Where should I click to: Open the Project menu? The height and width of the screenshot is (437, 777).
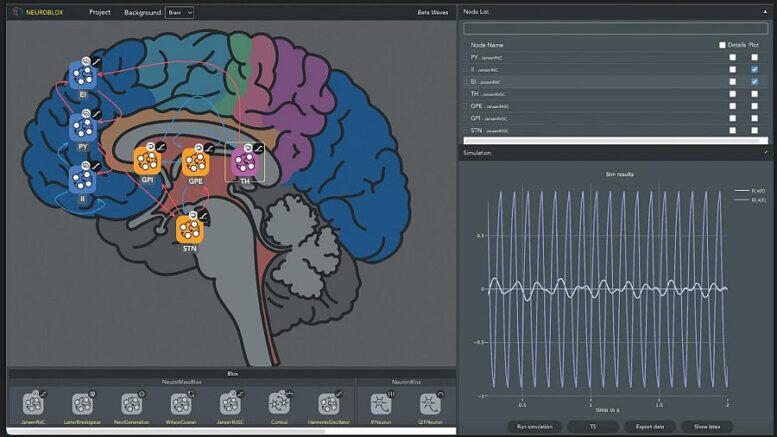(x=100, y=12)
